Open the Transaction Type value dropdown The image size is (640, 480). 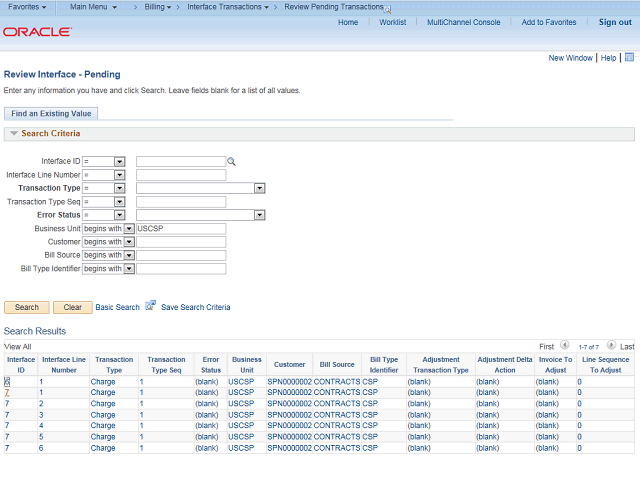point(259,188)
